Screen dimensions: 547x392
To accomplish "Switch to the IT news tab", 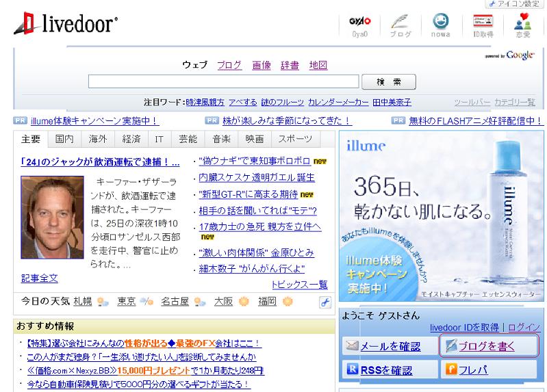I will [x=159, y=139].
